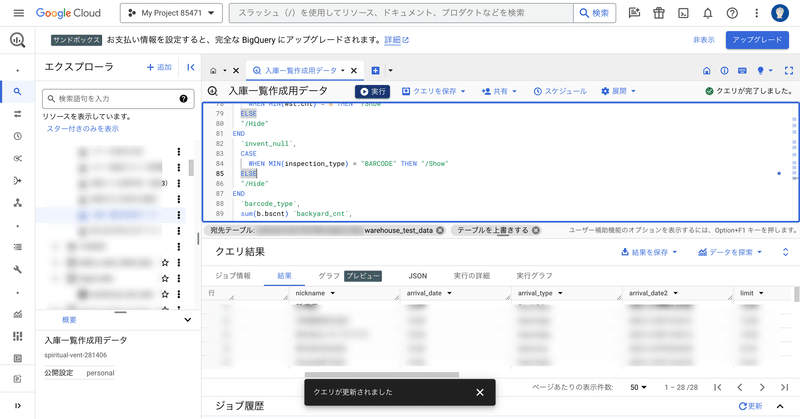
Task: Open the データを探索 dropdown
Action: (730, 252)
